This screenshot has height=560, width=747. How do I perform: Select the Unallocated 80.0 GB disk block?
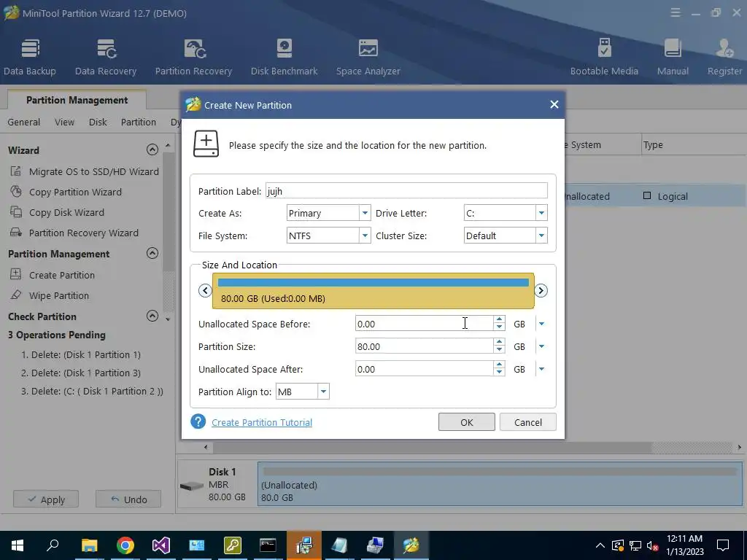[500, 484]
